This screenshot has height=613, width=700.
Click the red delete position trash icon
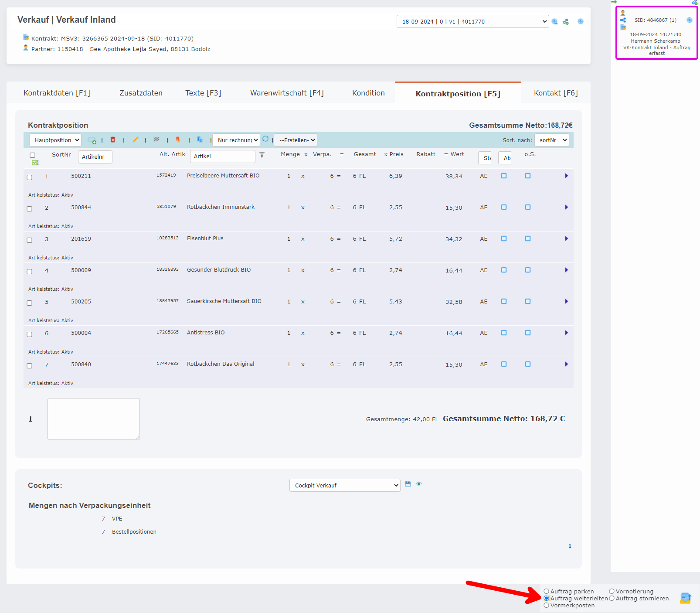click(113, 140)
